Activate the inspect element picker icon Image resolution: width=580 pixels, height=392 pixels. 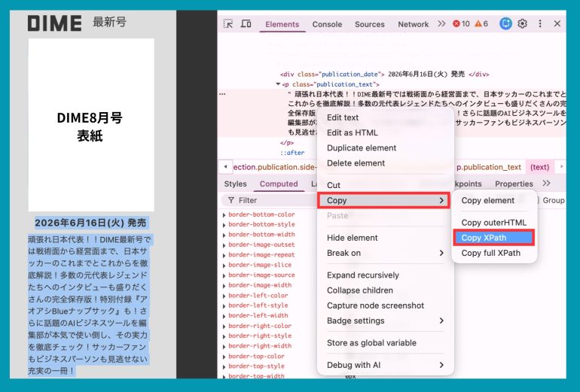click(x=228, y=24)
